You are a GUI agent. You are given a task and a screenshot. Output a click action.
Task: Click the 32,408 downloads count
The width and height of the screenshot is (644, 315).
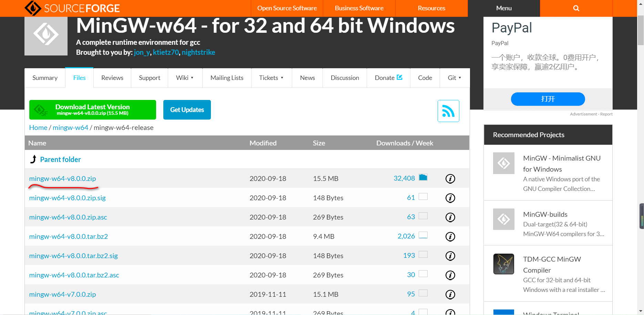pyautogui.click(x=404, y=178)
